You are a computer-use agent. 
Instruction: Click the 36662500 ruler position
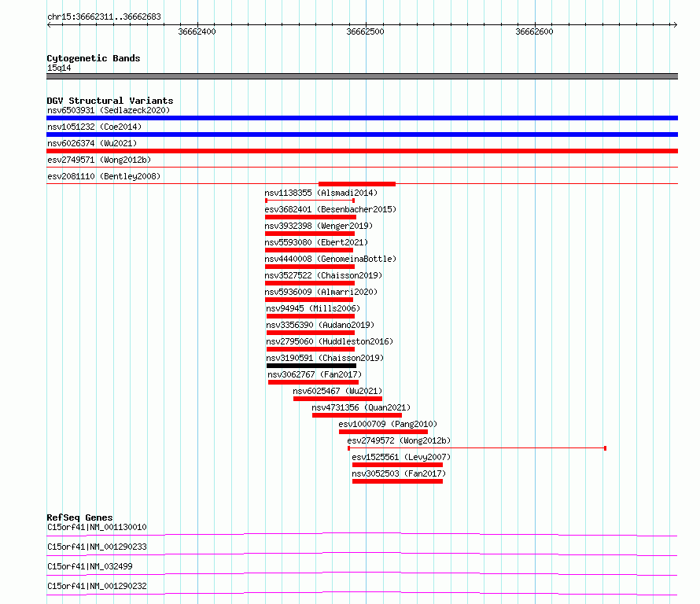[x=365, y=31]
